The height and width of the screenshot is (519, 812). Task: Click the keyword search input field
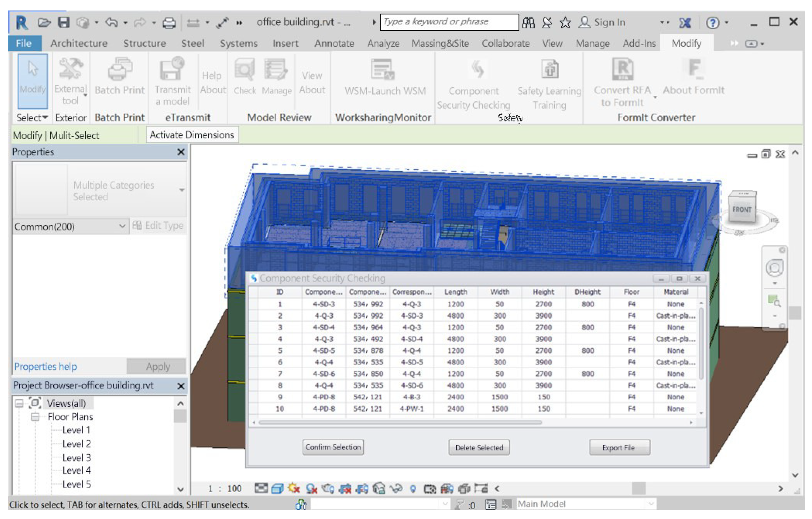tap(449, 22)
